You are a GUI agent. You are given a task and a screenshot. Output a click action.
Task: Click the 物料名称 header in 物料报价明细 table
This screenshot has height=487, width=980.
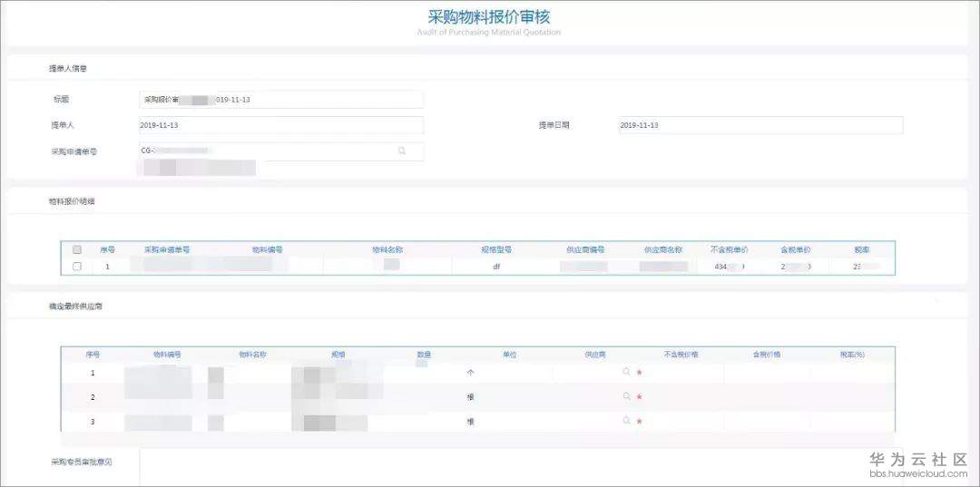[387, 249]
